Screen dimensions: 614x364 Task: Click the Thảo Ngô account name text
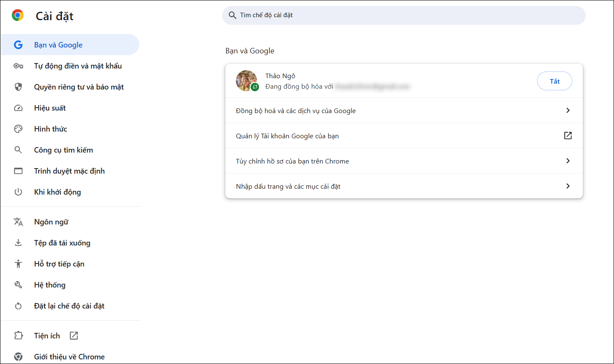(280, 76)
